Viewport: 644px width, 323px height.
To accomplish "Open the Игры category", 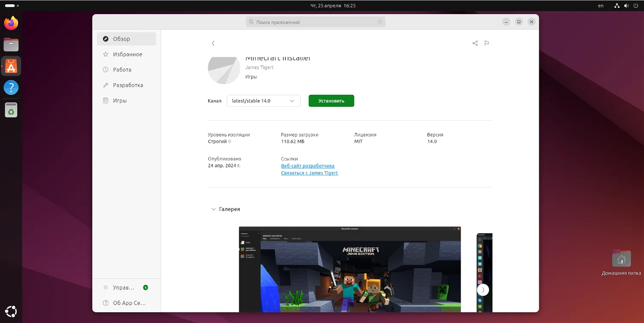I will coord(126,101).
